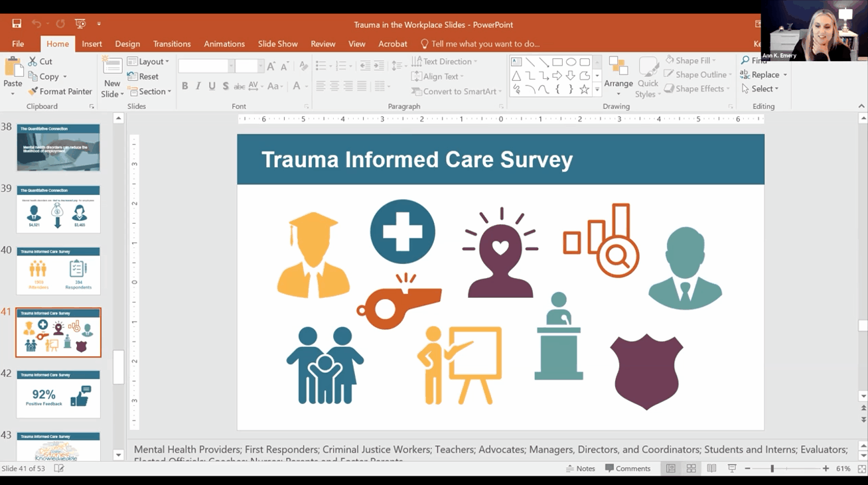Screen dimensions: 868x485
Task: Select the Isosceles Triangle shape in gallery
Action: pyautogui.click(x=516, y=76)
